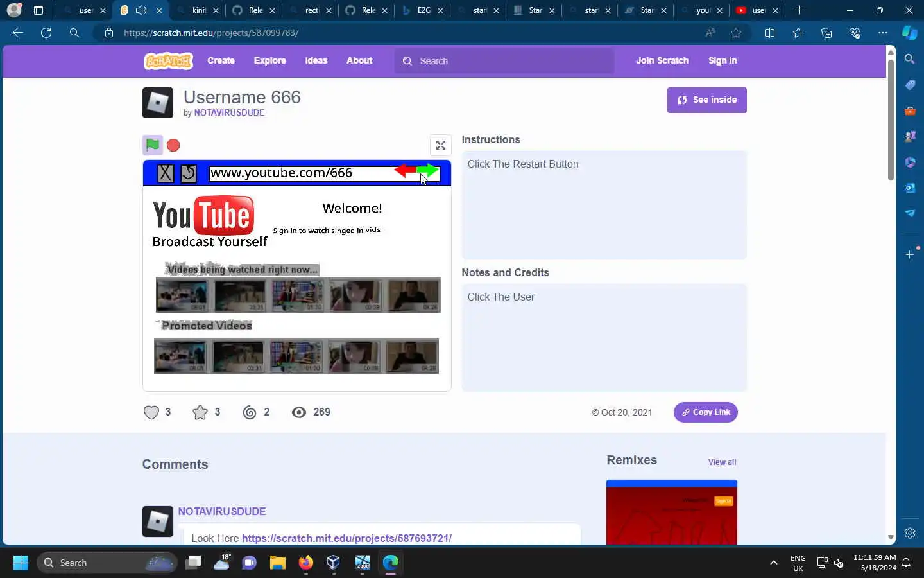Open the Favorites list icon
Image resolution: width=924 pixels, height=578 pixels.
pos(798,33)
